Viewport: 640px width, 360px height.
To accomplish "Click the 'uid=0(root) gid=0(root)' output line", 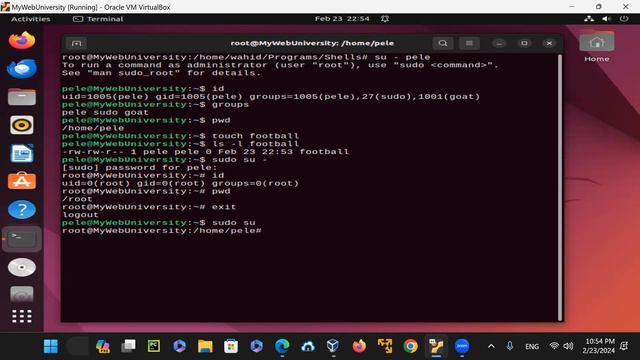I will (x=180, y=184).
